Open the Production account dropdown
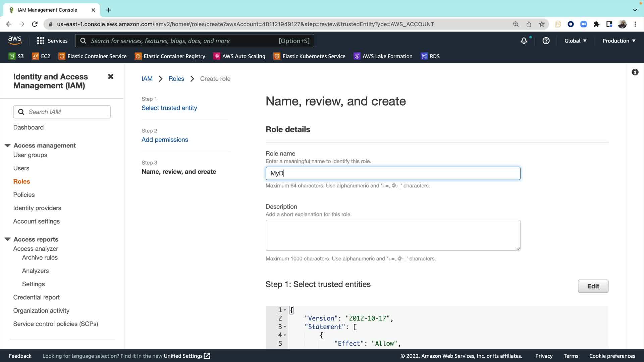This screenshot has width=644, height=362. point(619,41)
